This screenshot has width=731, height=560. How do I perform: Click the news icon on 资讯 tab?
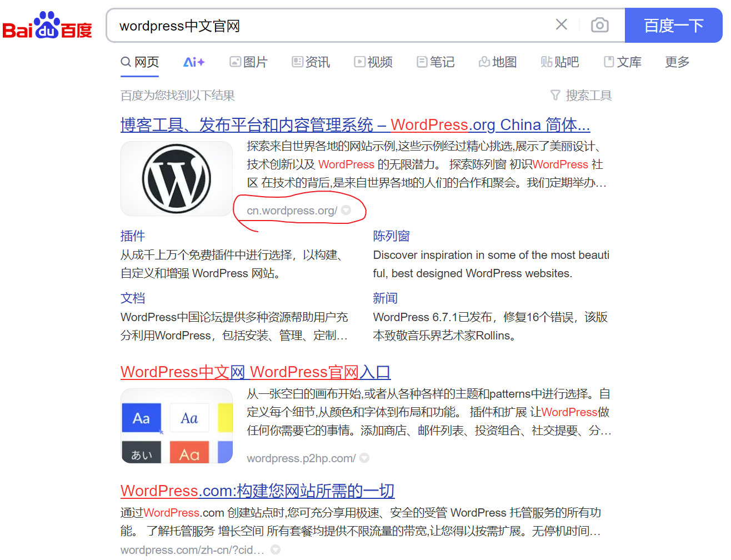tap(297, 62)
